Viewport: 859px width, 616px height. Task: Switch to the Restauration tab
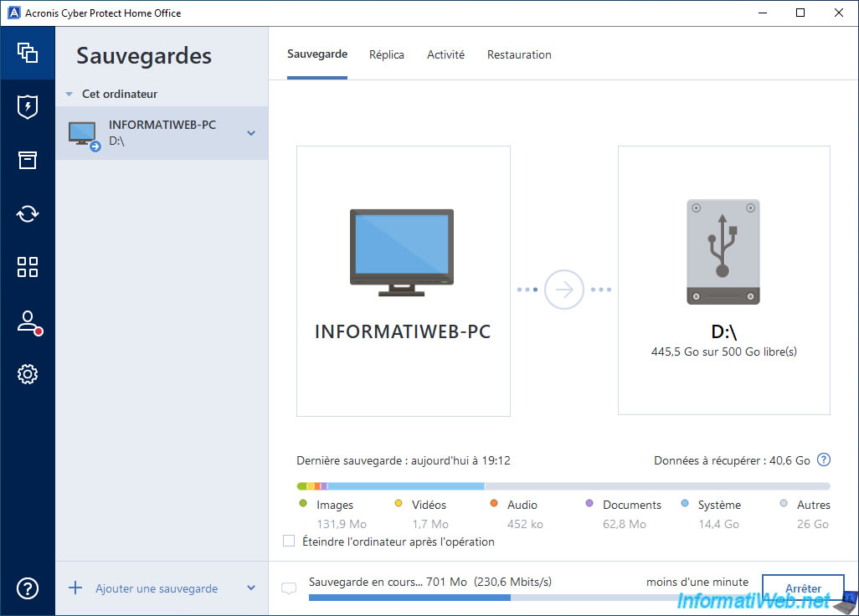(x=519, y=54)
